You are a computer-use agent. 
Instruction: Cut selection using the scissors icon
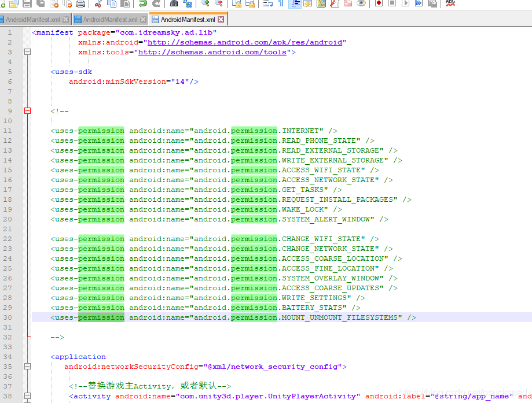98,3
